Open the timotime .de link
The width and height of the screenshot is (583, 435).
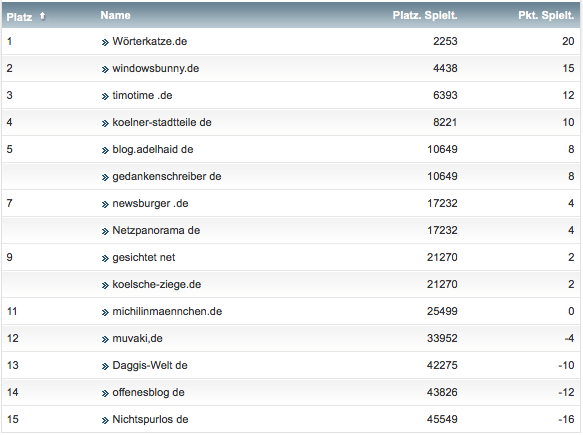coord(142,96)
